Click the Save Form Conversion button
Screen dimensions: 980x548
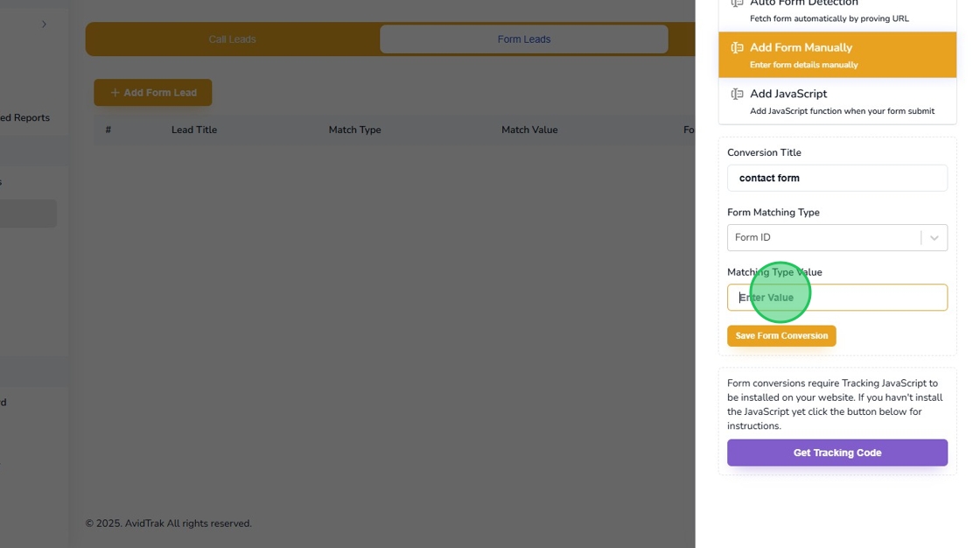coord(781,336)
